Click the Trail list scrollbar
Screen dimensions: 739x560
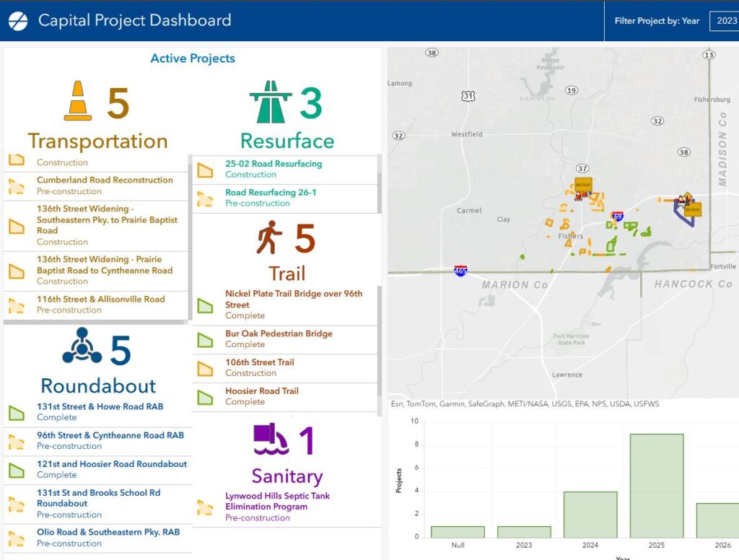click(x=380, y=346)
